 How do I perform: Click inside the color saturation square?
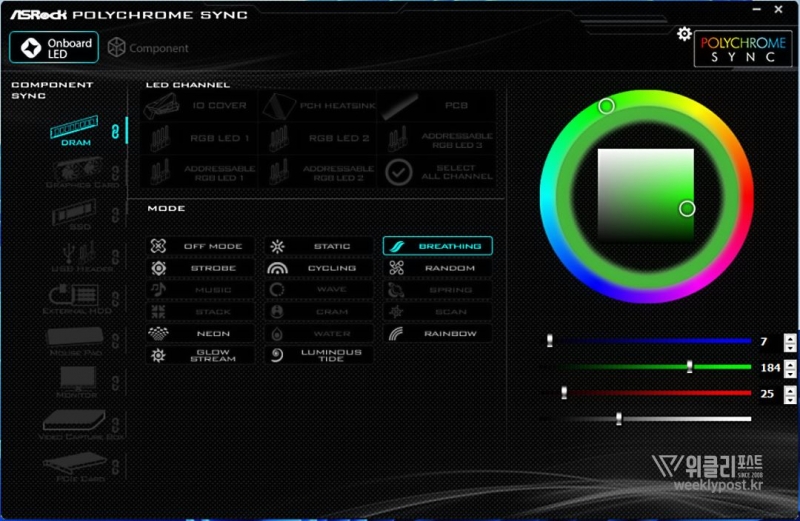point(645,195)
